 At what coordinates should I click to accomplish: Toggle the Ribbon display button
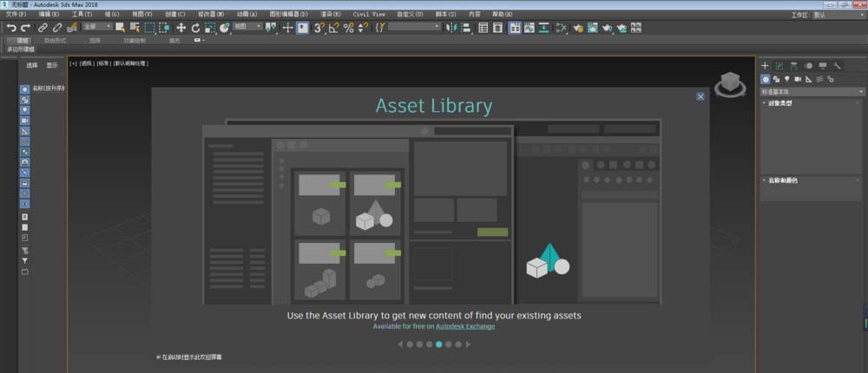point(515,28)
